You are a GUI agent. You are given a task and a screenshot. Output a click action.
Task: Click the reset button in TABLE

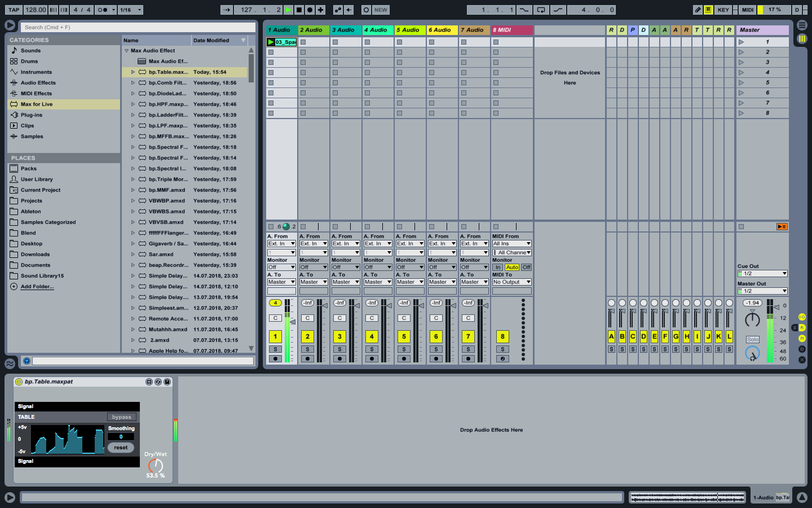tap(121, 448)
